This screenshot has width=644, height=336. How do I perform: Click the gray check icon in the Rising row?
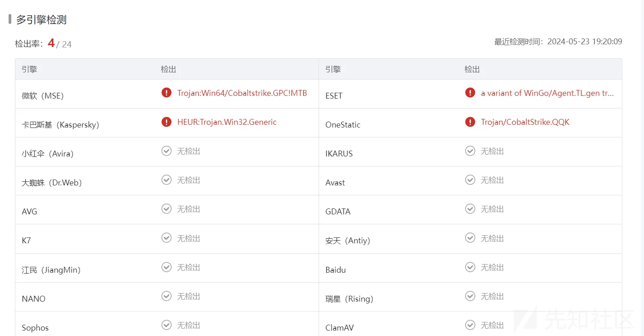pyautogui.click(x=470, y=296)
